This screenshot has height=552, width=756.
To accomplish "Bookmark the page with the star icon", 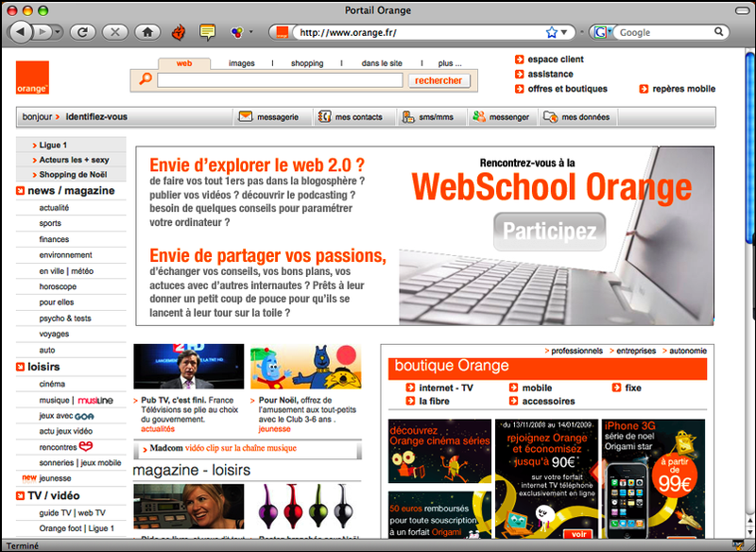I will (x=551, y=32).
